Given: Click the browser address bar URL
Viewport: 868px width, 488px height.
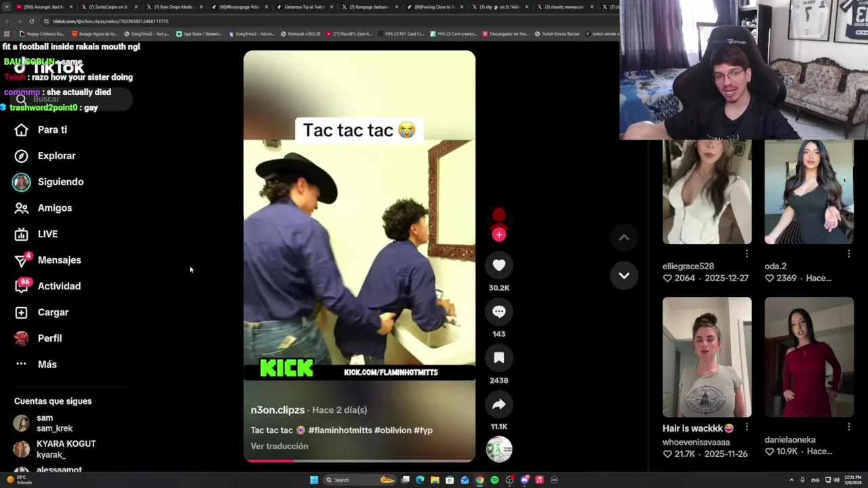Looking at the screenshot, I should [x=111, y=21].
